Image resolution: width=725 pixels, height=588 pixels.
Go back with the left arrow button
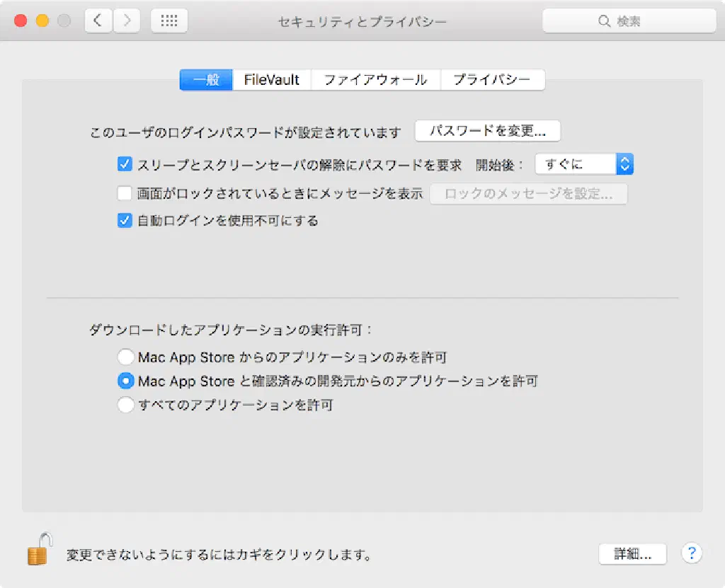coord(98,21)
